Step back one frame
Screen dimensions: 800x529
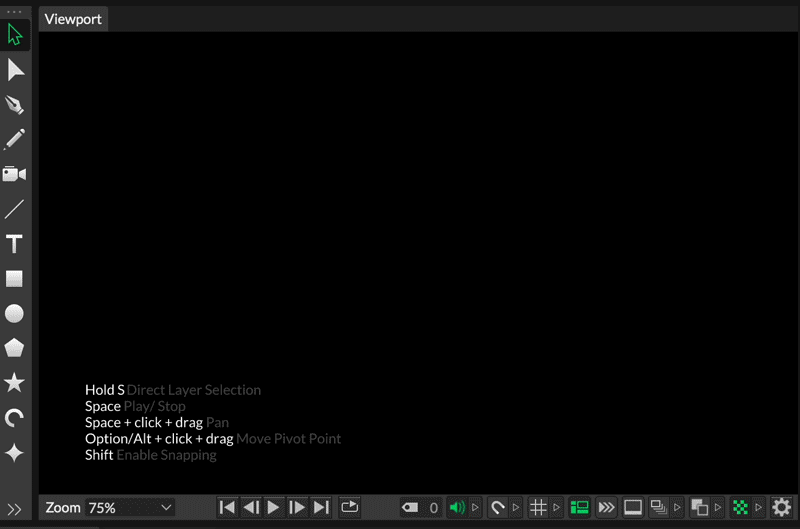point(251,508)
